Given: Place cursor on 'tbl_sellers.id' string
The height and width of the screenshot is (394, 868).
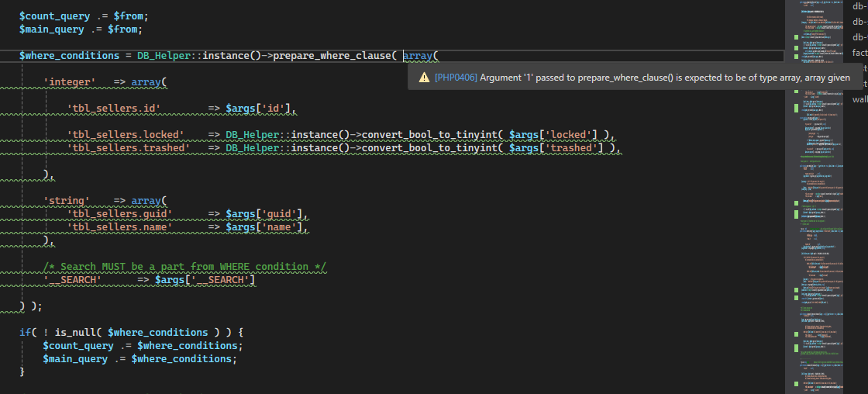Looking at the screenshot, I should [x=113, y=108].
